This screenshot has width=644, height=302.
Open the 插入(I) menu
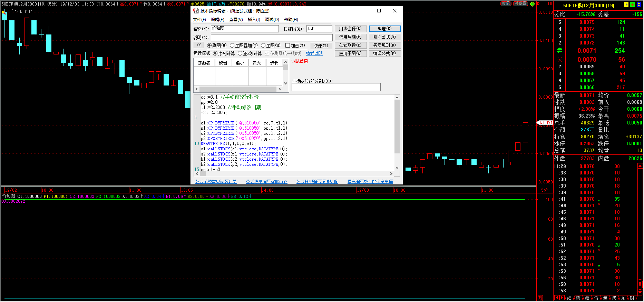coord(254,20)
